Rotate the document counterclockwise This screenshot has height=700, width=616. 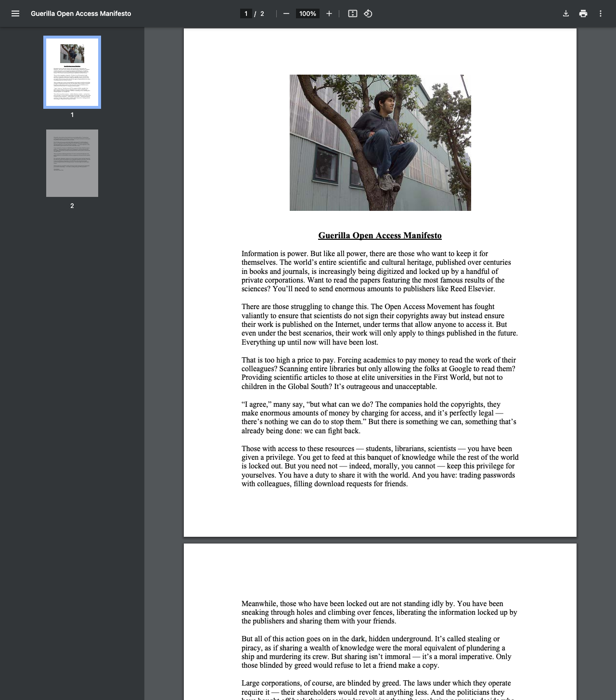tap(368, 13)
